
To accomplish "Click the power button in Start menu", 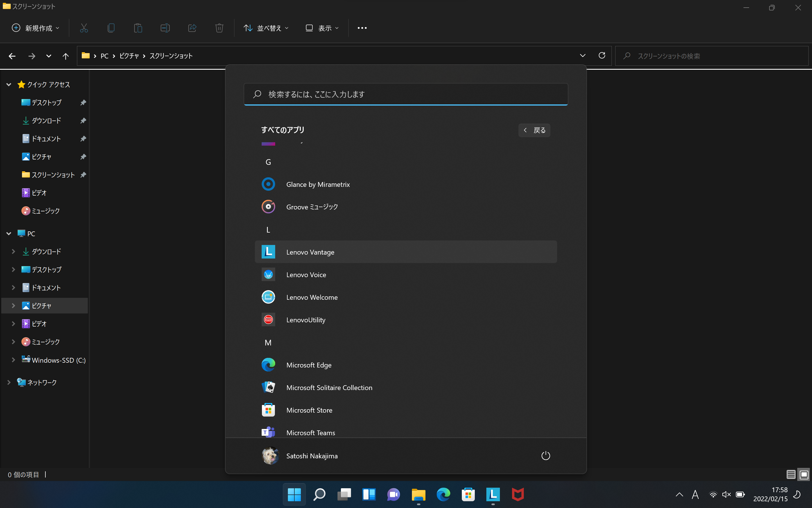I will [x=546, y=456].
